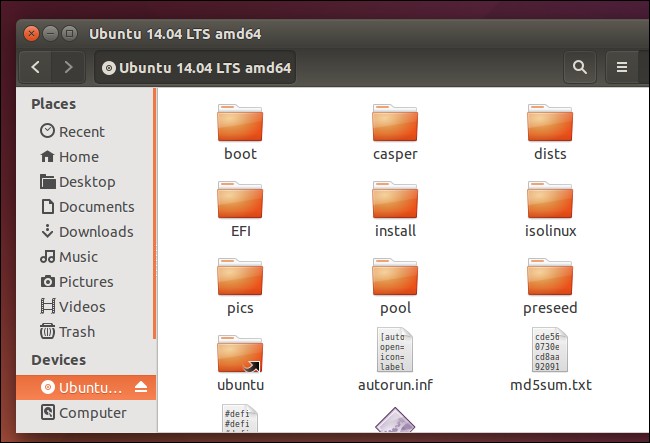Click the Recent clock icon

coord(47,131)
